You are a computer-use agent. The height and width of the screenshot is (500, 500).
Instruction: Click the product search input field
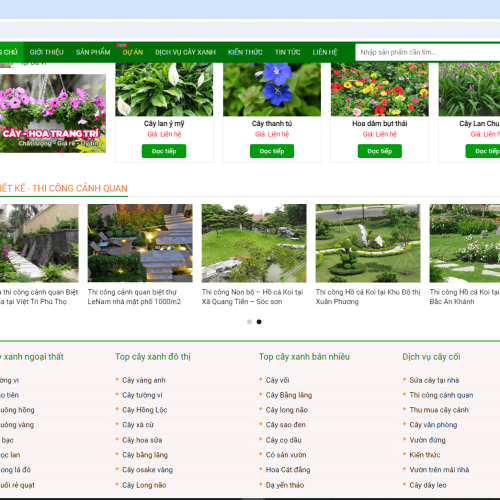(x=428, y=52)
